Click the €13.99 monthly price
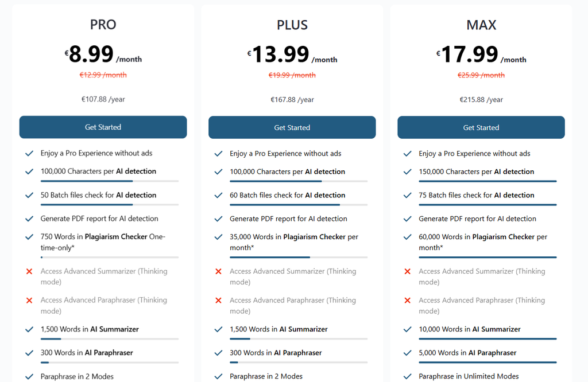588x382 pixels. (292, 54)
